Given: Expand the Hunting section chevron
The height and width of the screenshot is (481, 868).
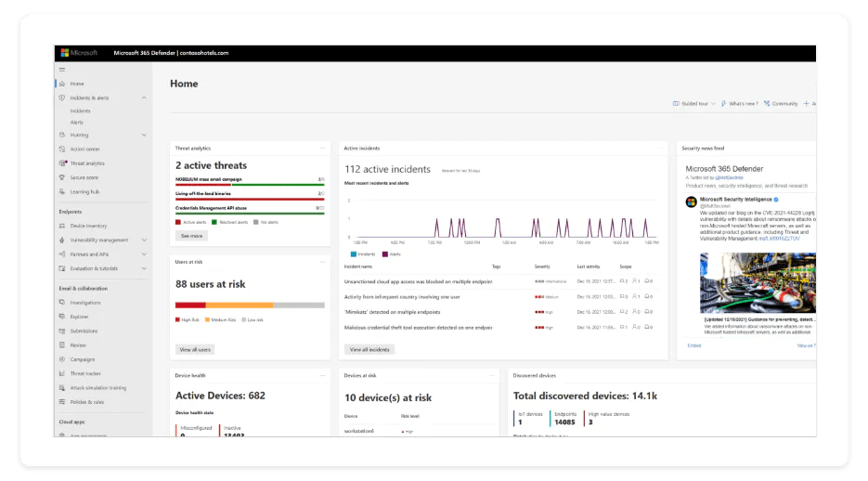Looking at the screenshot, I should [144, 135].
